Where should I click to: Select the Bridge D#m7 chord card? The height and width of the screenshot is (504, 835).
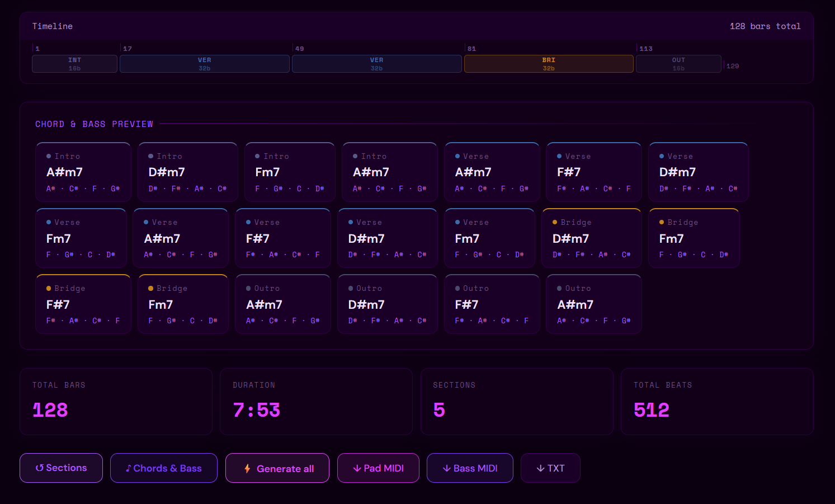click(x=592, y=238)
